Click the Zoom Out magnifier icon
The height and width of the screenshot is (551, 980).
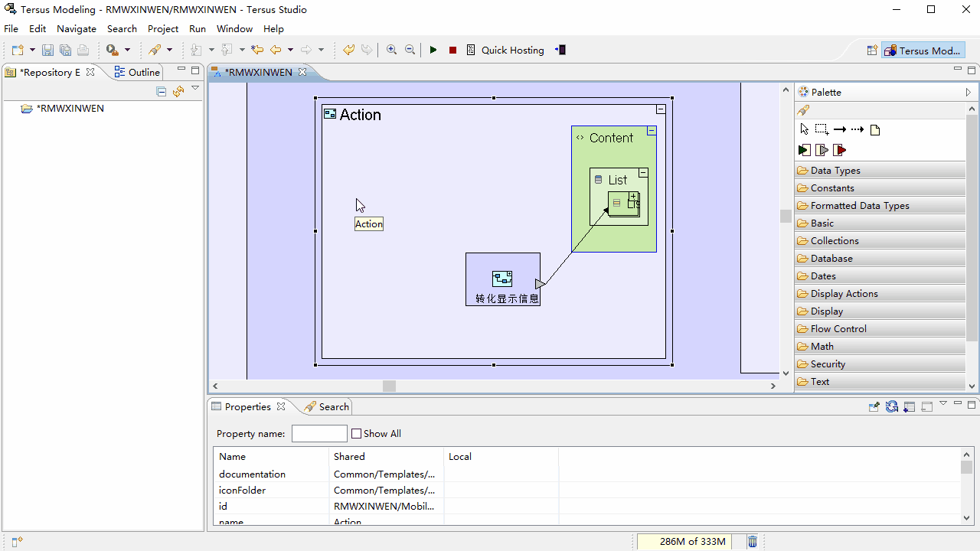coord(410,50)
